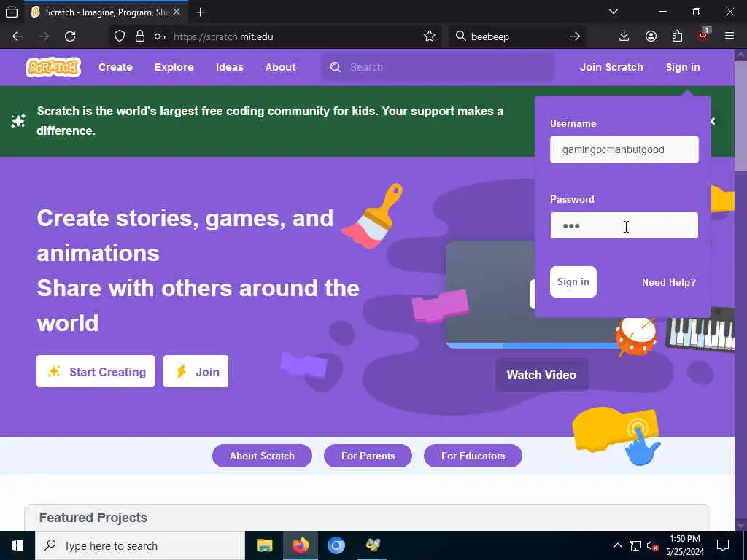List all tabs dropdown arrow
747x560 pixels.
613,12
